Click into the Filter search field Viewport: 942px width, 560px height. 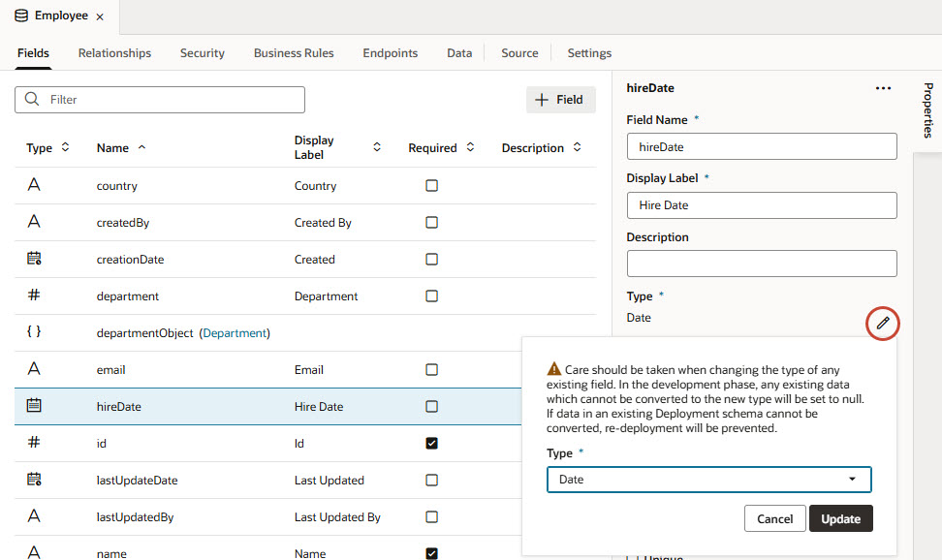click(x=173, y=100)
